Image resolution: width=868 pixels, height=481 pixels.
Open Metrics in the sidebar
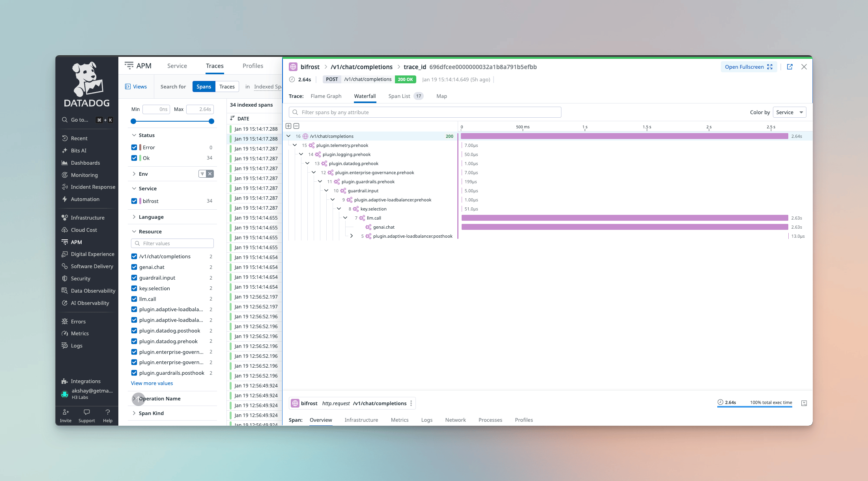(x=80, y=333)
